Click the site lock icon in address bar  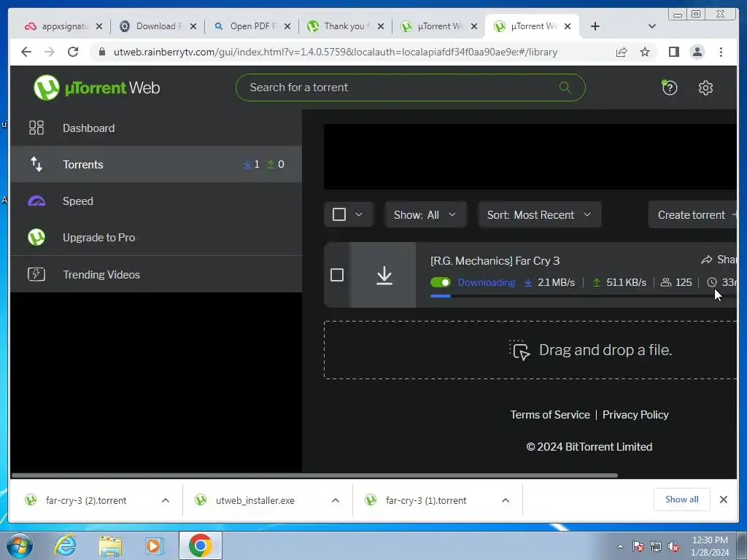101,52
